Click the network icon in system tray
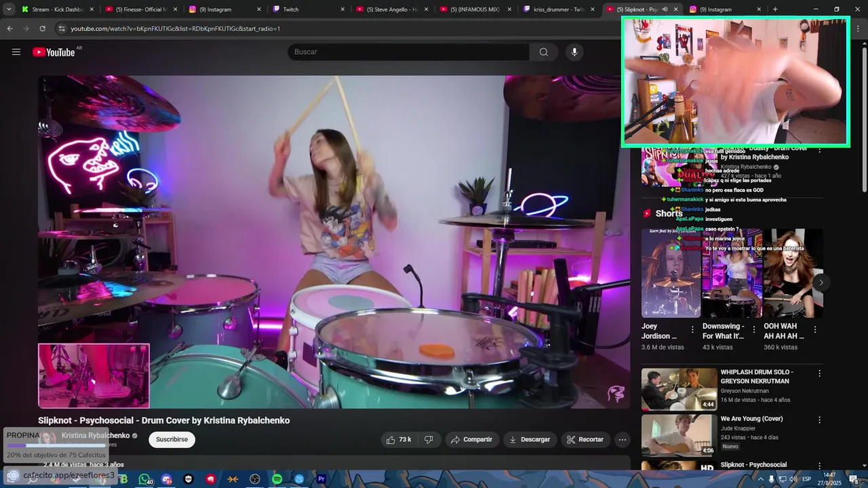 click(x=783, y=479)
